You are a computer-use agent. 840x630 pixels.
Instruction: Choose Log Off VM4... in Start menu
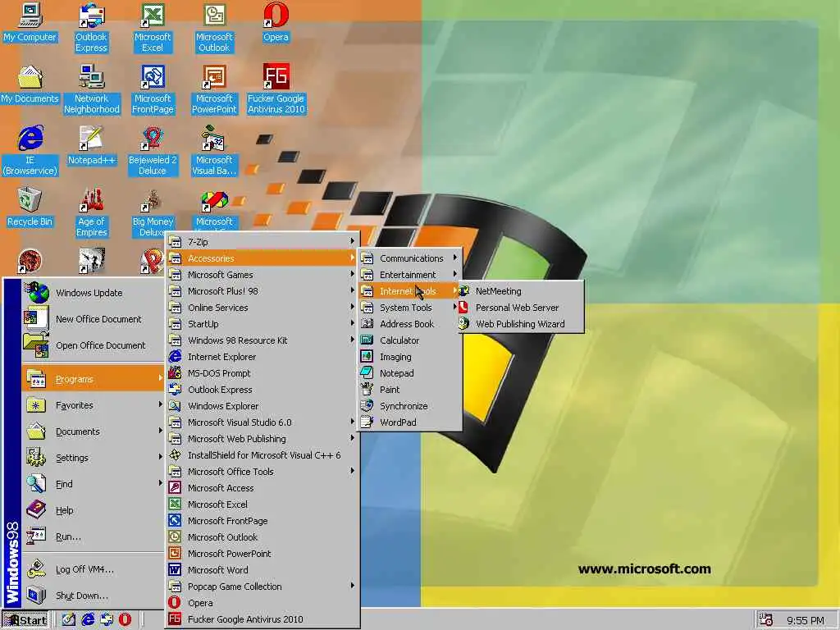tap(93, 569)
